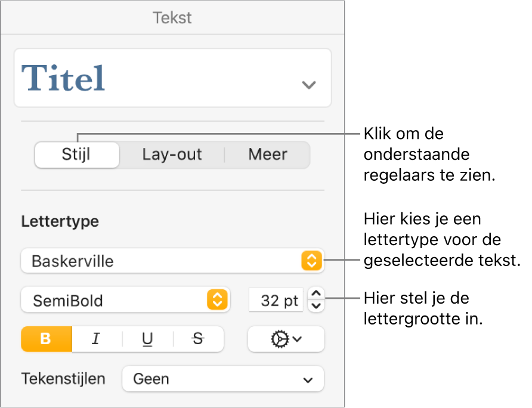Click the 32 pt font size field
Image resolution: width=532 pixels, height=408 pixels.
[276, 300]
